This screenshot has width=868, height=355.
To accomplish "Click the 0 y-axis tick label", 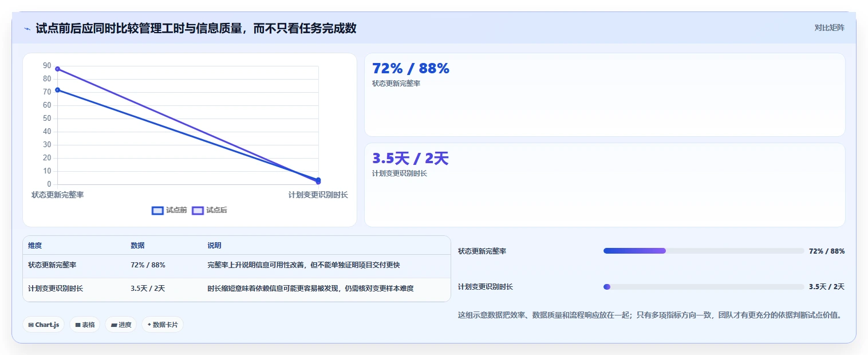I will click(x=49, y=184).
